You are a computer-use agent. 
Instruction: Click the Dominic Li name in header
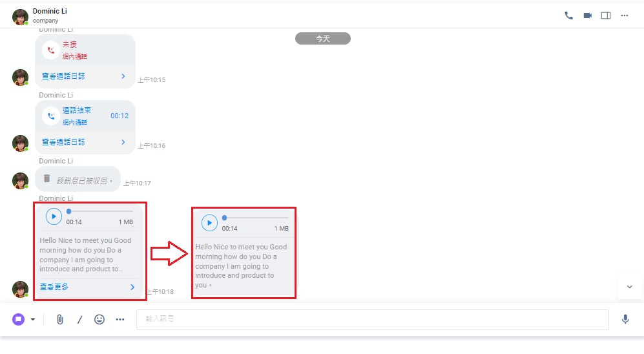pyautogui.click(x=50, y=11)
